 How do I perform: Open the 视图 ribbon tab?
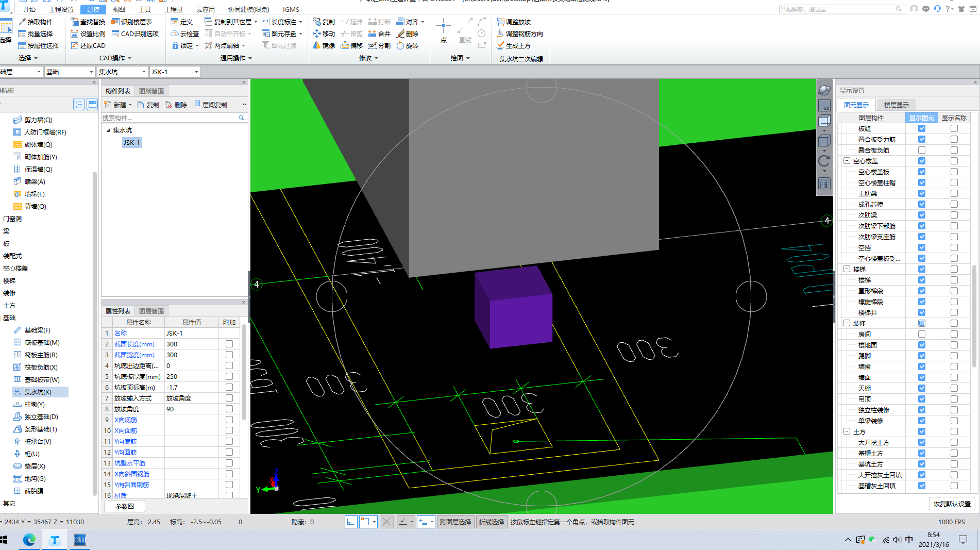pos(119,9)
